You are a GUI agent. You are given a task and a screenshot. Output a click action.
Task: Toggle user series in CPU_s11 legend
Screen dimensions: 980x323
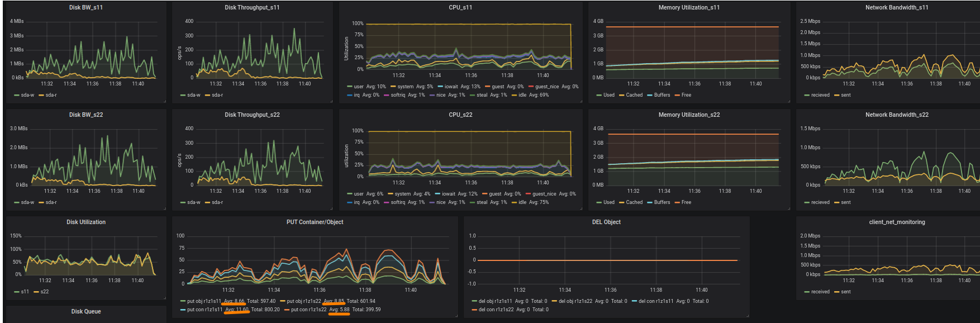pos(359,87)
